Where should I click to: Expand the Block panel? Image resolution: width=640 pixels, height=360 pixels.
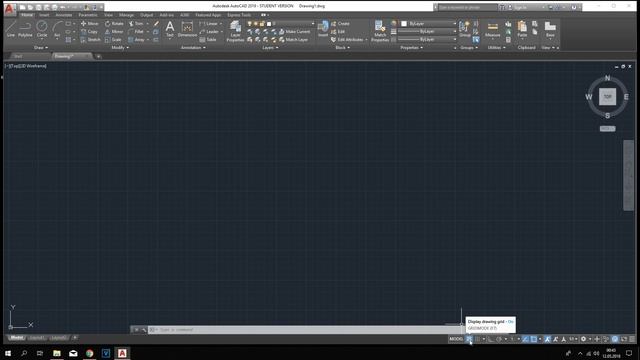(x=342, y=48)
